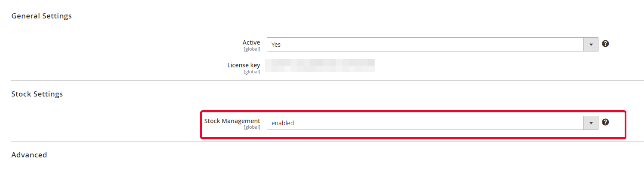Click divider line below Advanced heading
This screenshot has width=644, height=178.
pyautogui.click(x=327, y=168)
